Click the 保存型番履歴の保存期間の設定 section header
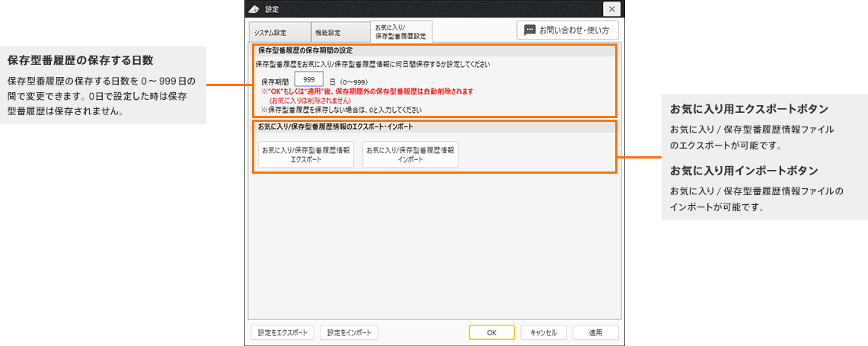Screen dimensions: 868x346 point(305,50)
